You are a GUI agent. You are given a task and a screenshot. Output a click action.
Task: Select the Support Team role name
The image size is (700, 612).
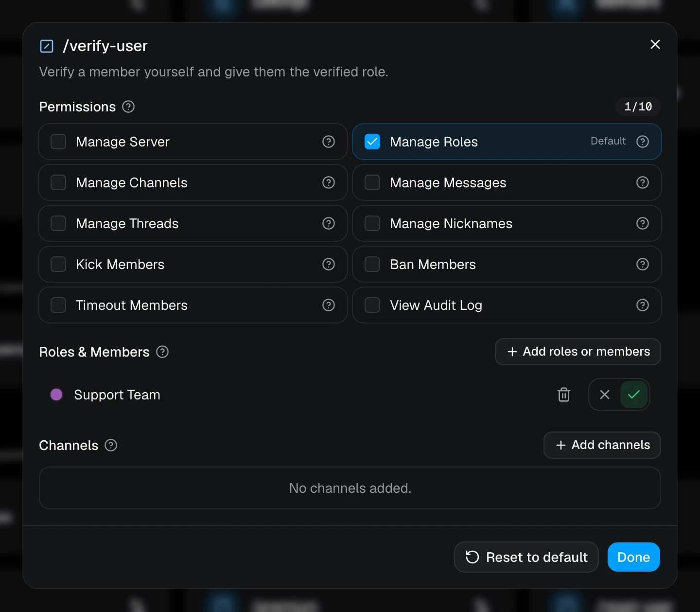117,395
